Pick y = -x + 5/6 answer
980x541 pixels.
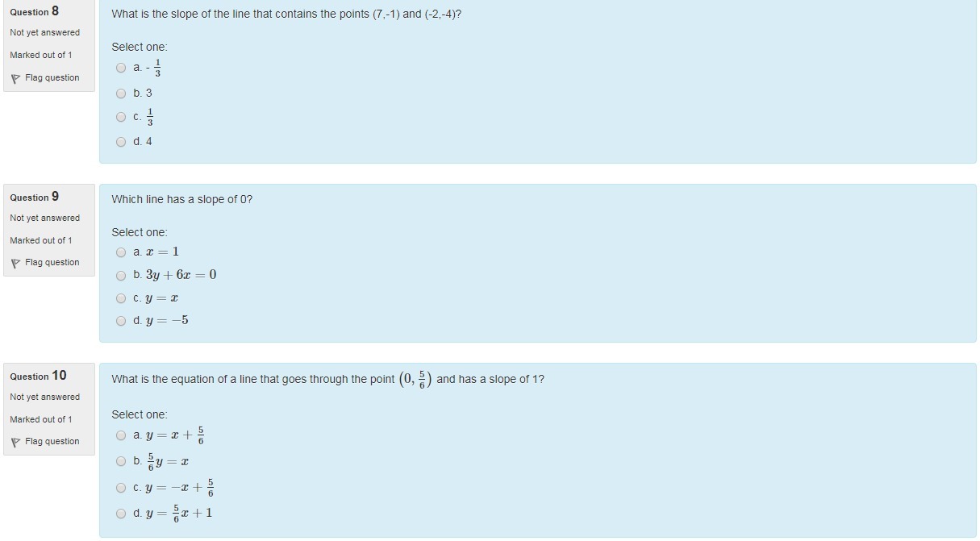click(121, 488)
